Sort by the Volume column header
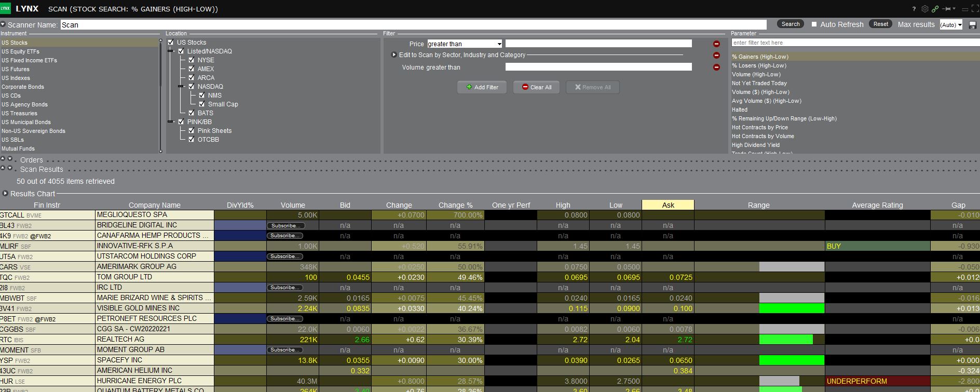Image resolution: width=980 pixels, height=392 pixels. [293, 205]
